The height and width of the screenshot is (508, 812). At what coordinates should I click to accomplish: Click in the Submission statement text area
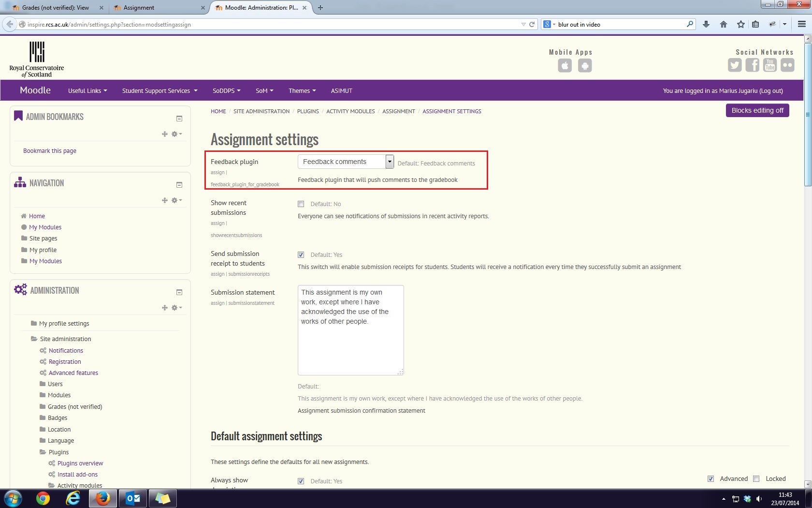coord(350,330)
